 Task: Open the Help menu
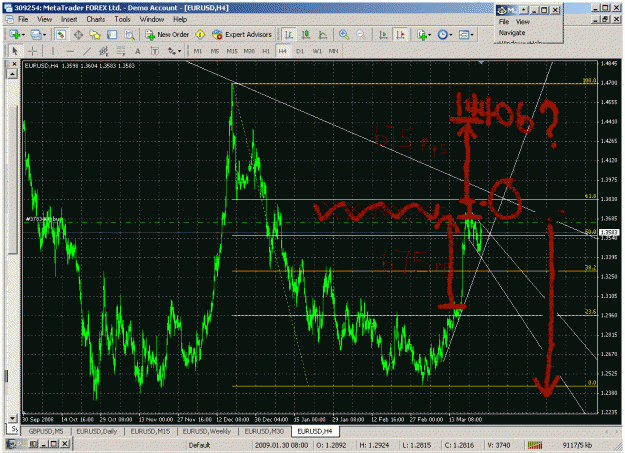pos(180,19)
